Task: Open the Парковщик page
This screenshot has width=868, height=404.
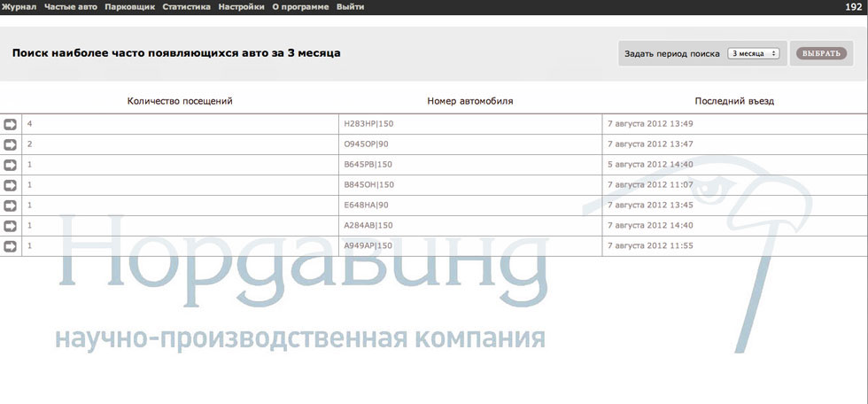Action: click(129, 7)
